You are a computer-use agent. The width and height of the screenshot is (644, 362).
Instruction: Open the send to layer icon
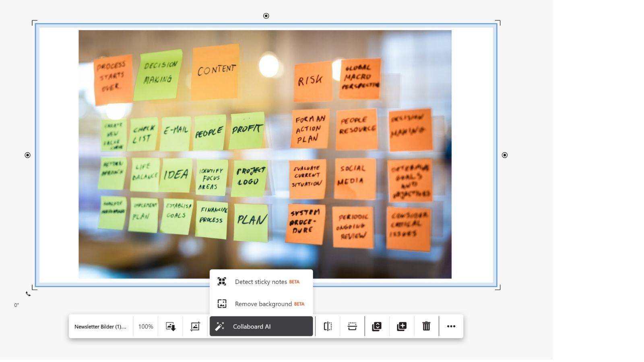(x=377, y=326)
